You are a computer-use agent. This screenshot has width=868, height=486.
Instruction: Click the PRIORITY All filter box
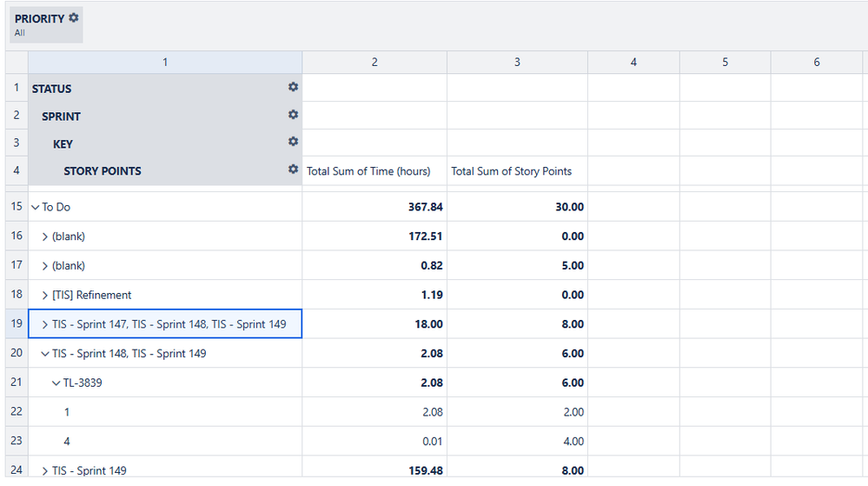click(x=47, y=25)
